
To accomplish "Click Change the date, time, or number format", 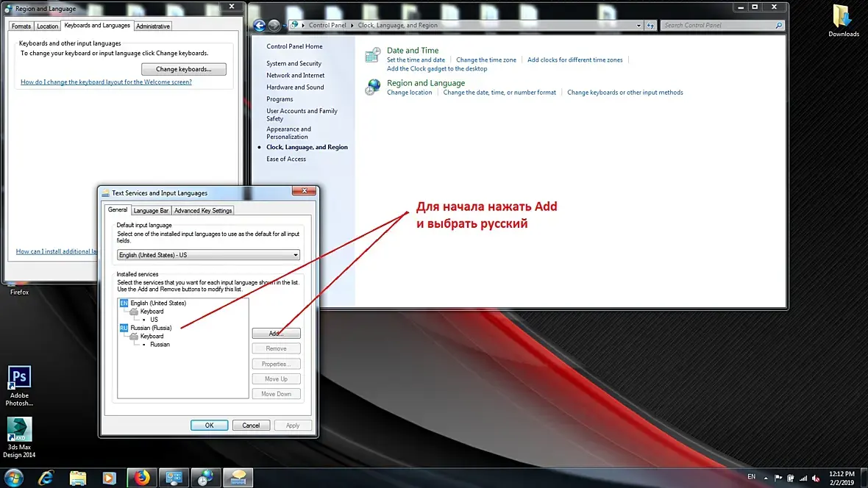I will point(499,93).
